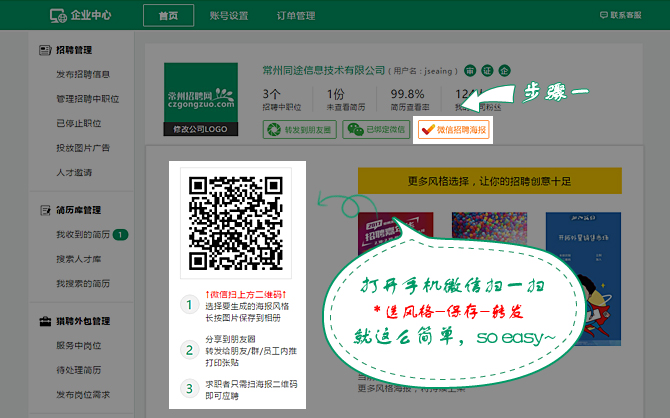Image resolution: width=670 pixels, height=418 pixels.
Task: Click the 企 enterprise badge icon
Action: click(505, 71)
